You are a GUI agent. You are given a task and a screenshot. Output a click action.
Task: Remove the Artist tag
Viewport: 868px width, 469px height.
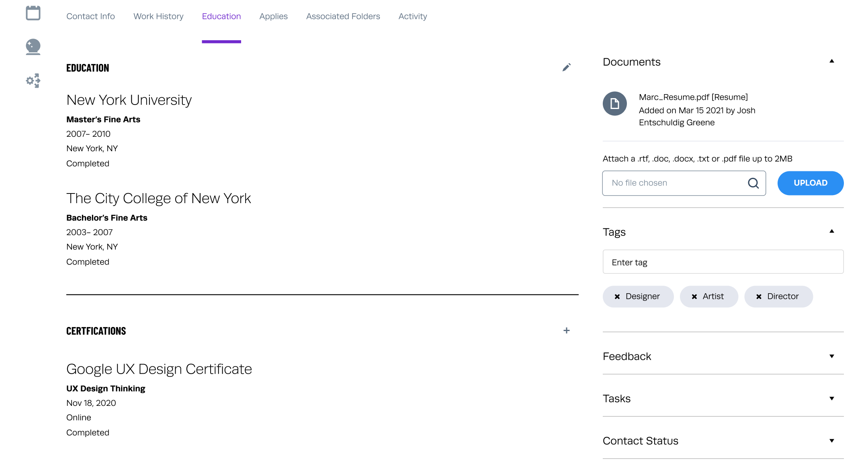click(694, 297)
